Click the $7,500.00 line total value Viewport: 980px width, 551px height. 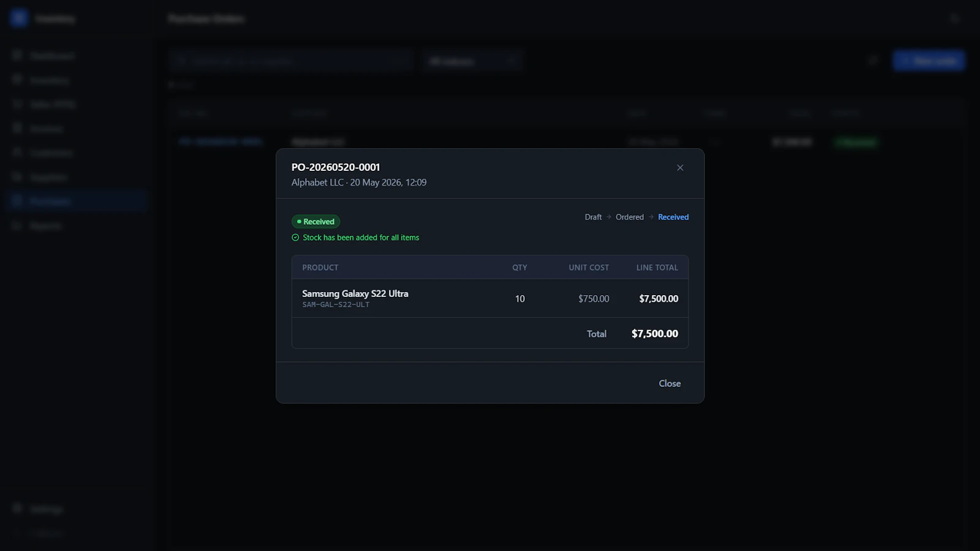(x=658, y=299)
